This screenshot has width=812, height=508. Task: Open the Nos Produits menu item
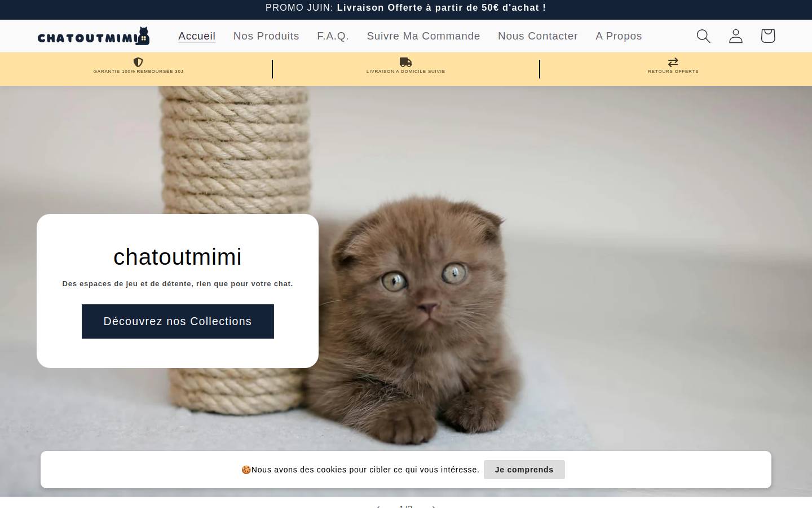pyautogui.click(x=266, y=36)
